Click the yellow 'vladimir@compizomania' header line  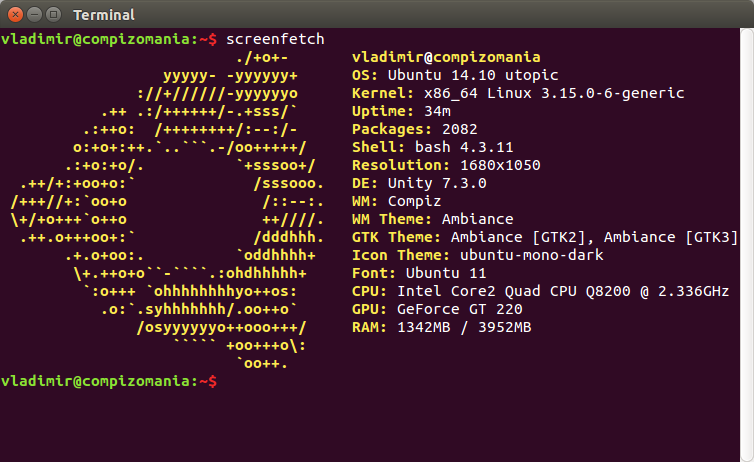[x=446, y=57]
